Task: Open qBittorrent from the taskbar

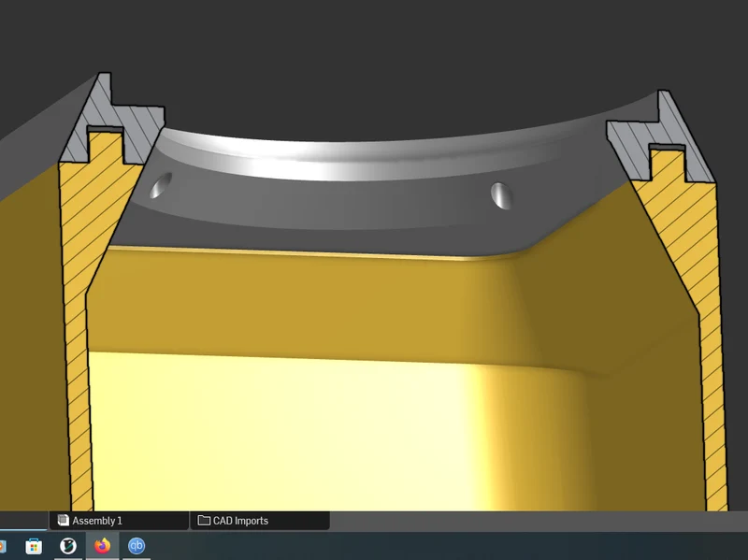Action: (x=137, y=546)
